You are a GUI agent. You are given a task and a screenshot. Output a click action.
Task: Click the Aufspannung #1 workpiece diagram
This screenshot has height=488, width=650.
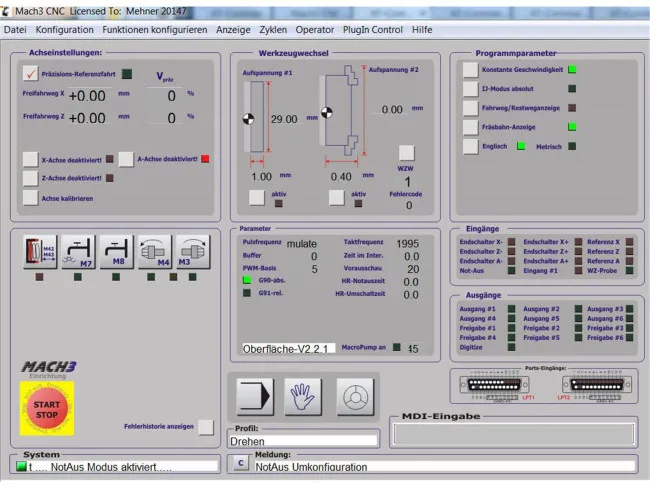tap(257, 117)
